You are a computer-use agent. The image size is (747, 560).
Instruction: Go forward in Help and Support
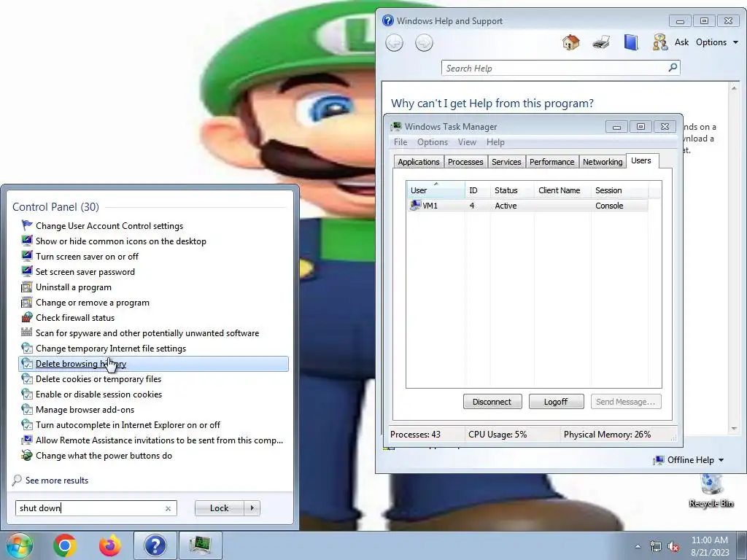[x=424, y=43]
